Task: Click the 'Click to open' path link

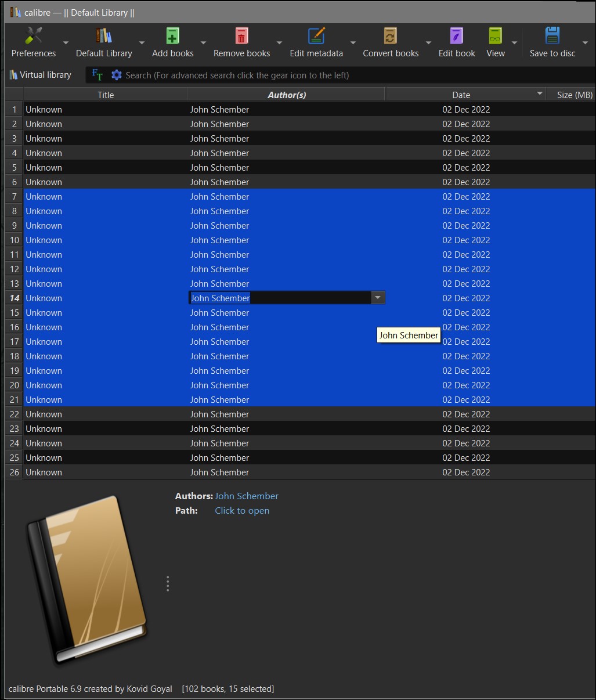Action: point(242,510)
